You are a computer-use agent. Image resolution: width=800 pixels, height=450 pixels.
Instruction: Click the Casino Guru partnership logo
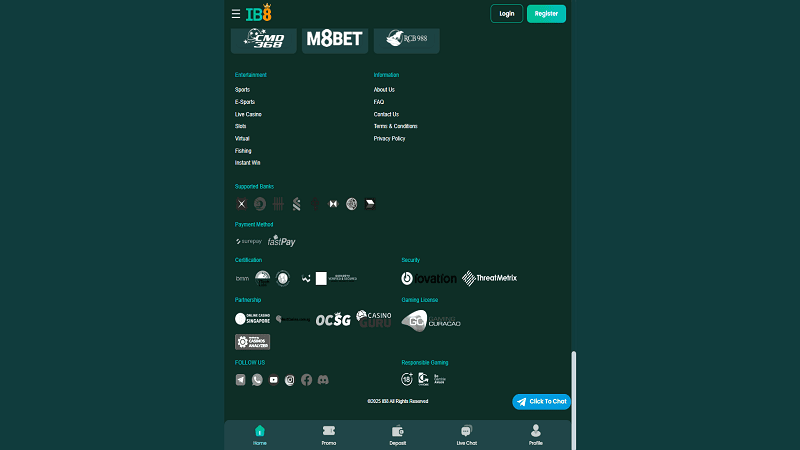(x=374, y=319)
